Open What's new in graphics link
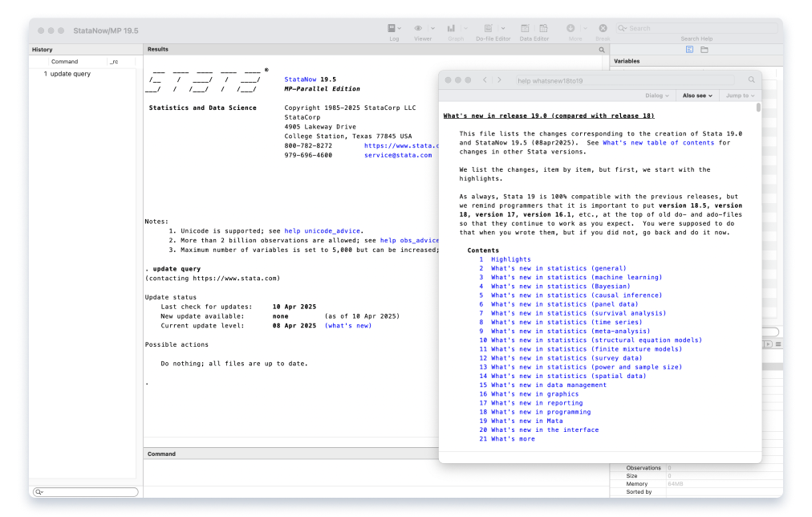Screen dimensions: 812x517 (535, 393)
